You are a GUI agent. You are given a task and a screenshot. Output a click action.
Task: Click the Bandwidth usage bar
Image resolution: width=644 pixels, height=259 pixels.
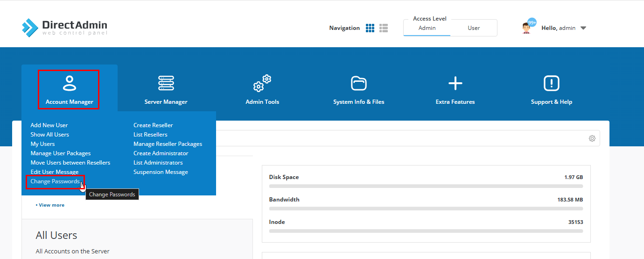click(426, 209)
